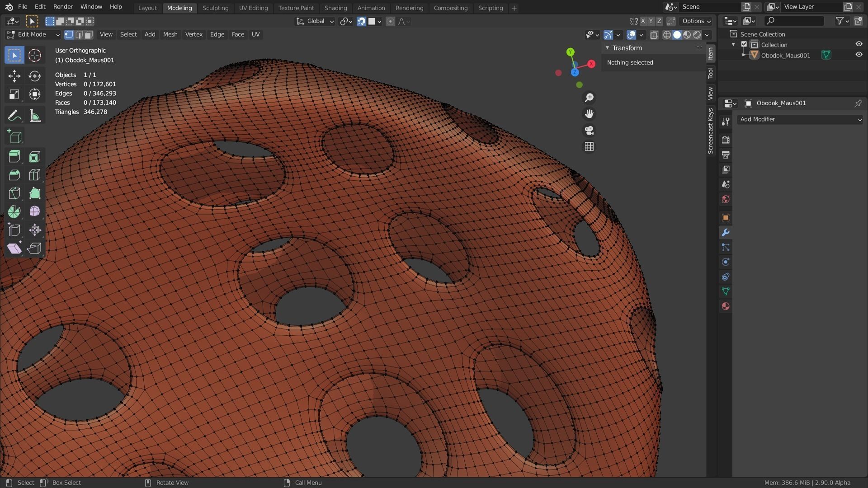Toggle Collection checkbox in outliner
This screenshot has width=868, height=488.
[744, 44]
